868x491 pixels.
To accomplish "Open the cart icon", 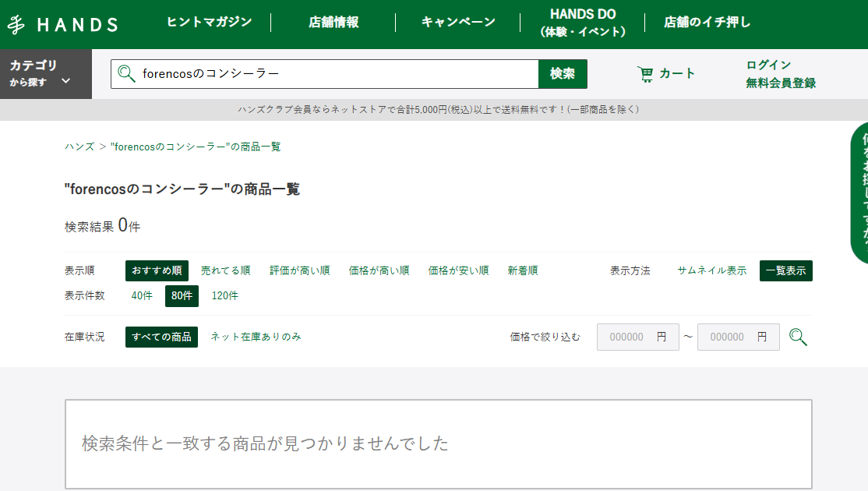I will click(x=645, y=73).
